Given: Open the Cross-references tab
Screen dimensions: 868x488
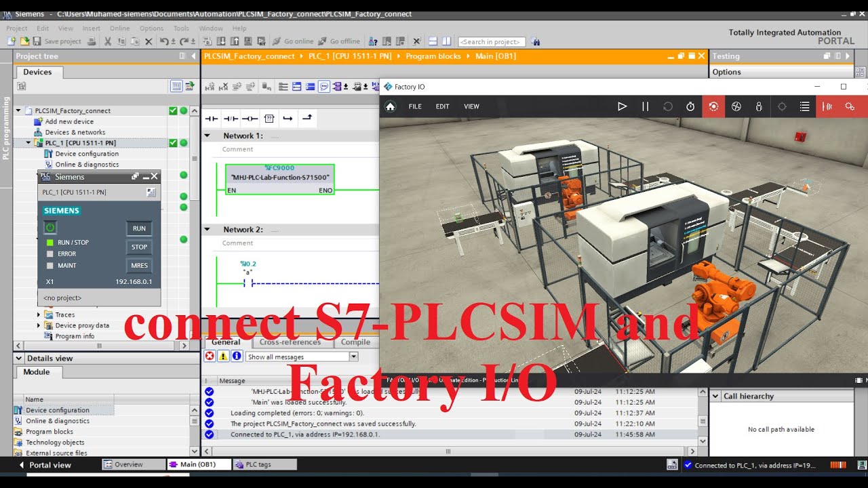Looking at the screenshot, I should 290,342.
